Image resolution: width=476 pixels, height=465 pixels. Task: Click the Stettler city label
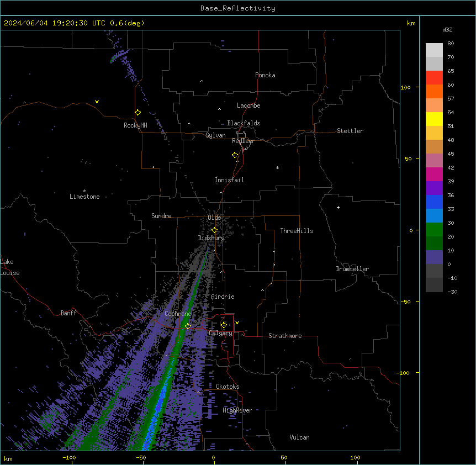coord(350,131)
